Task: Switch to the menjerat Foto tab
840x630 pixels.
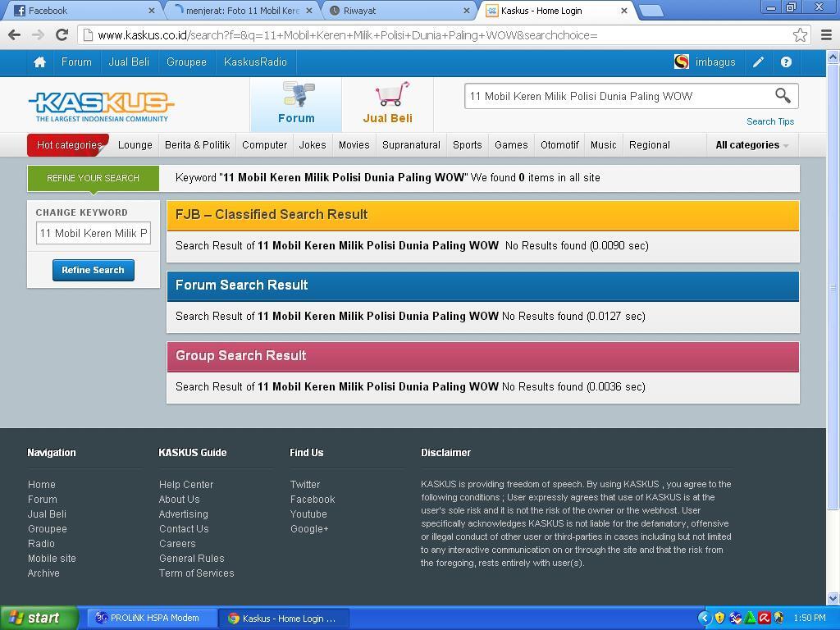Action: tap(242, 11)
